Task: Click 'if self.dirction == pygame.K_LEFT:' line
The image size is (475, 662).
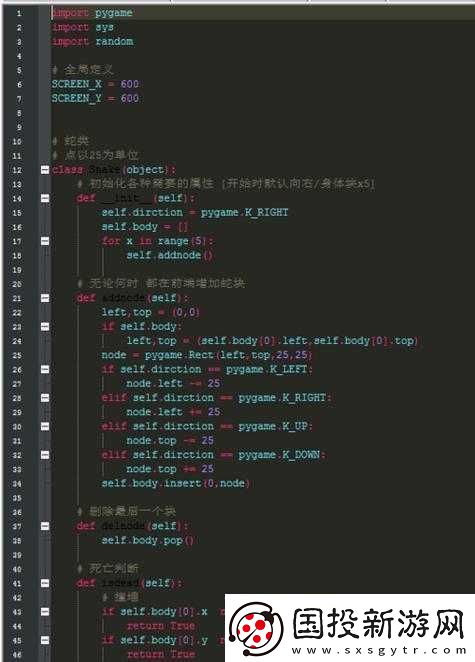Action: pos(207,369)
